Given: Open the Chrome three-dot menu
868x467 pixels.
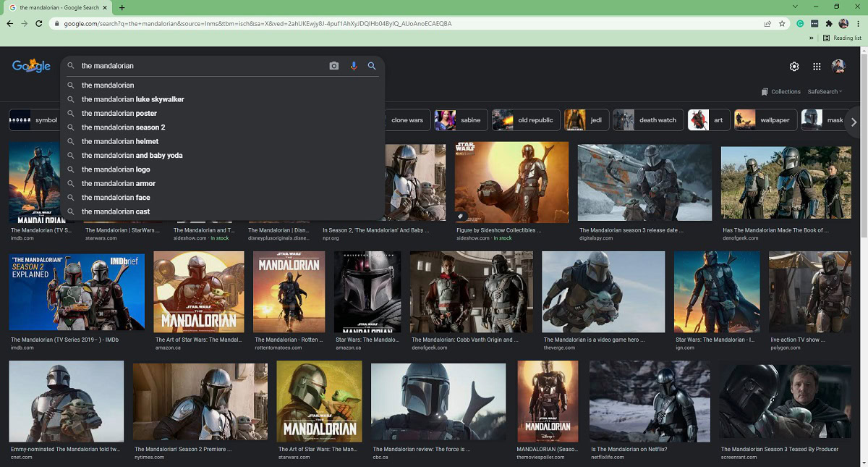Looking at the screenshot, I should 858,23.
